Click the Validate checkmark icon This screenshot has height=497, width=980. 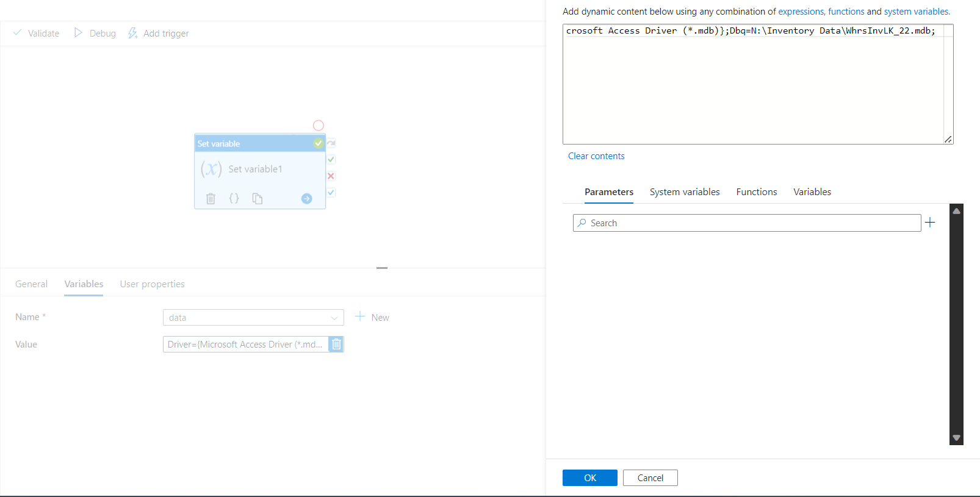click(x=17, y=33)
